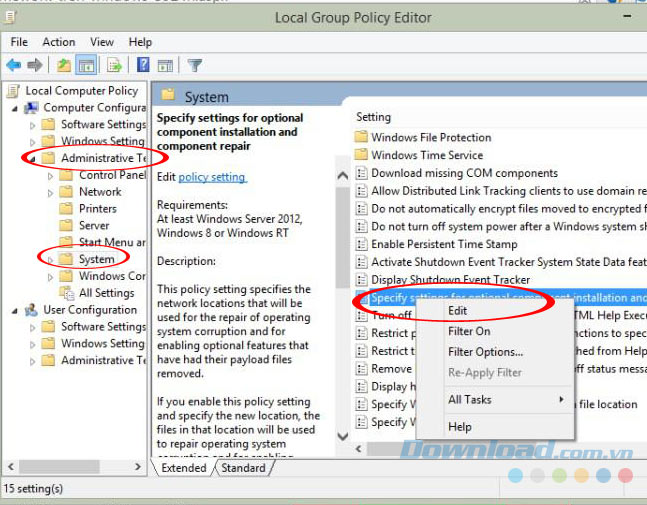Expand Software Settings under Computer Configuration
This screenshot has height=505, width=647.
33,125
